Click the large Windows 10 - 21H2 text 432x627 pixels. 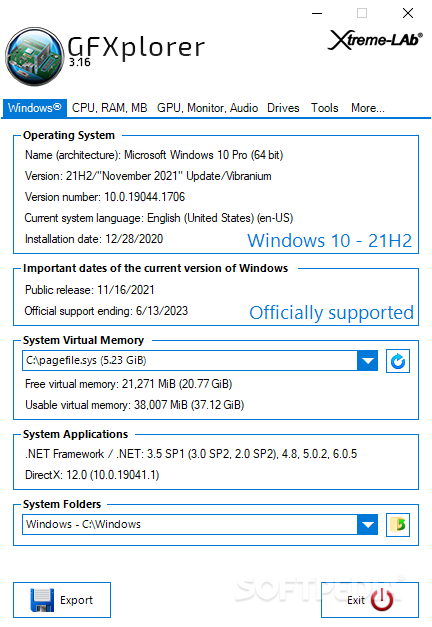tap(330, 241)
